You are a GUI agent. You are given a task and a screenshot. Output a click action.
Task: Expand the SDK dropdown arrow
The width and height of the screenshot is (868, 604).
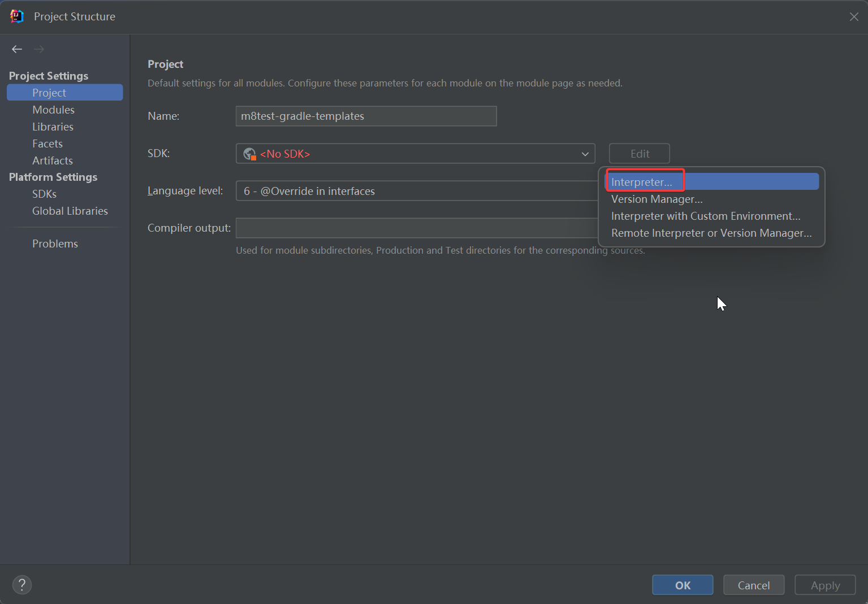pos(585,154)
